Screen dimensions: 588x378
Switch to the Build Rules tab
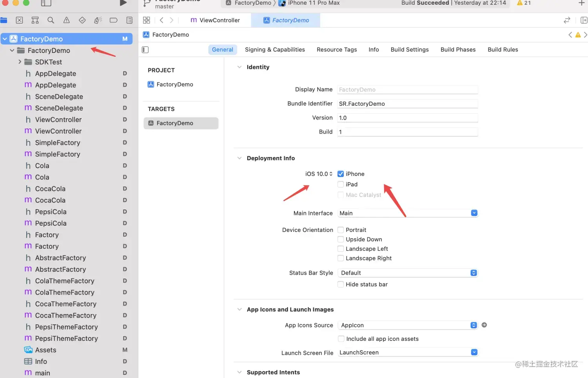(x=503, y=50)
